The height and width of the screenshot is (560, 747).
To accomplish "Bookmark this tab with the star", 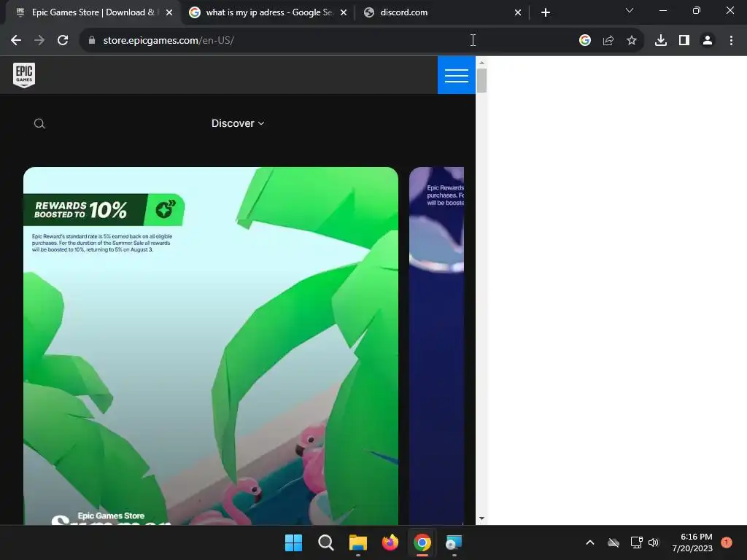I will click(x=632, y=41).
